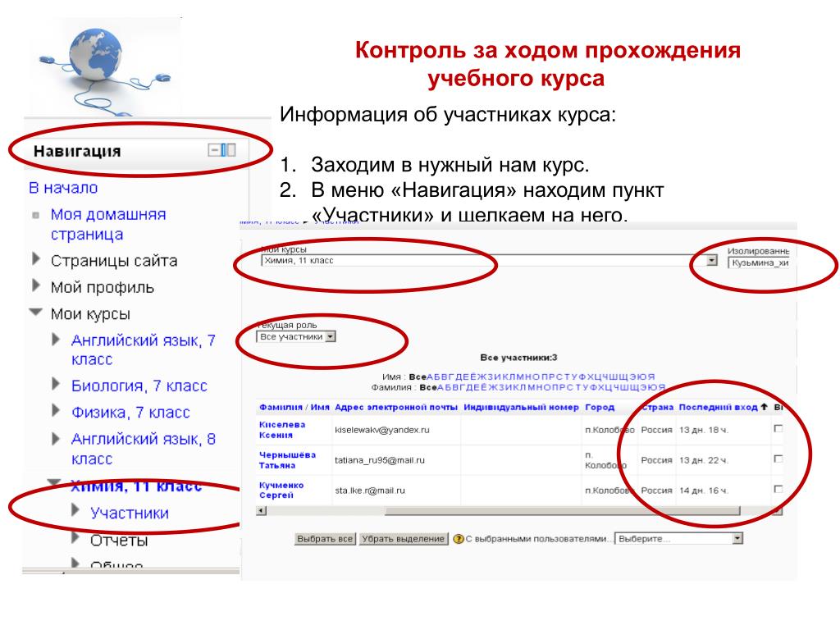Expand 'Мой профиль' tree node
Screen dimensions: 840x630
36,285
